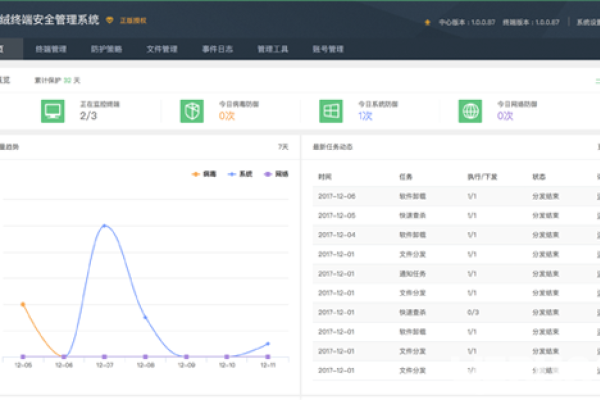Switch to 事件日志 tab

tap(217, 49)
